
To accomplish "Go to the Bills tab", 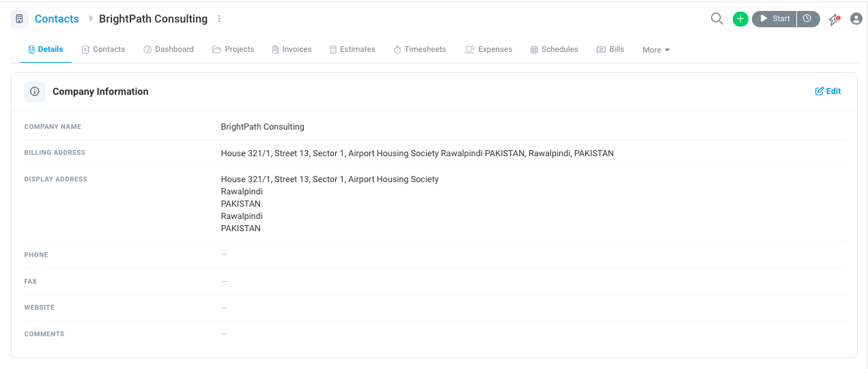I will pyautogui.click(x=611, y=49).
